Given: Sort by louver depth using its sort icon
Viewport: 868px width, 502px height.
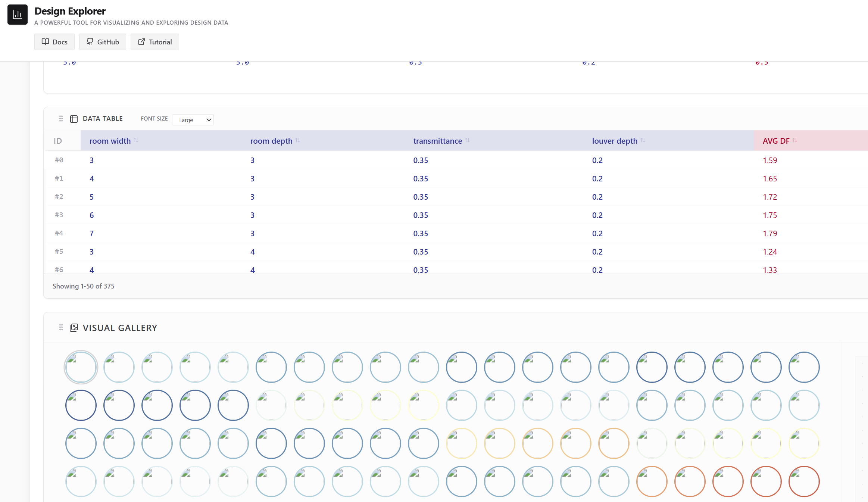Looking at the screenshot, I should [643, 140].
